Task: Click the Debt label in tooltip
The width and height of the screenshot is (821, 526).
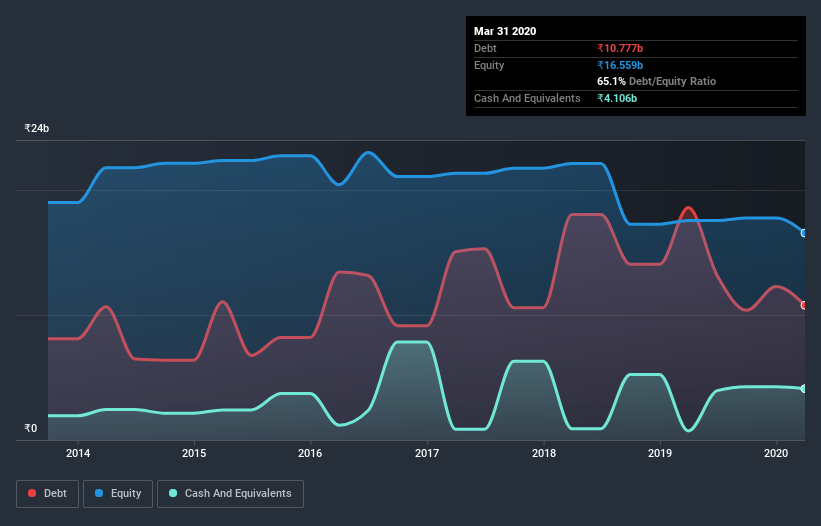Action: (485, 49)
